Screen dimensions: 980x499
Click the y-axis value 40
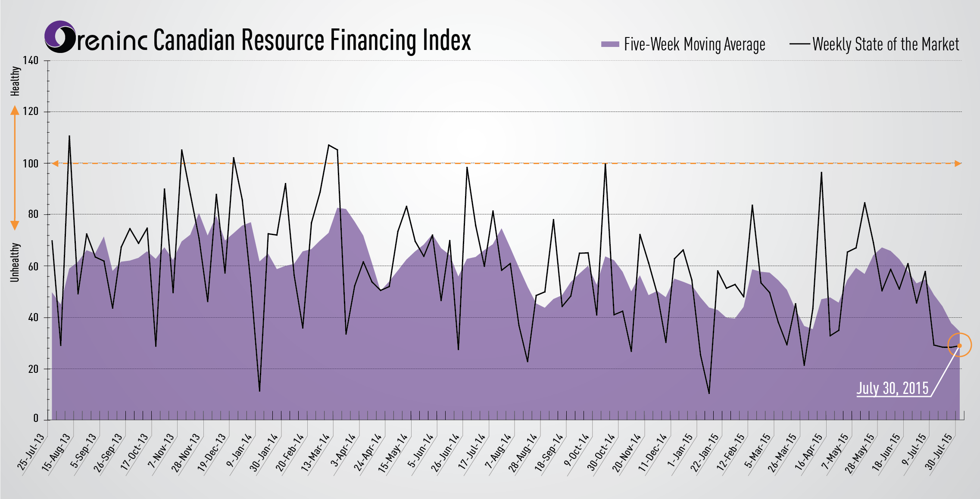33,317
